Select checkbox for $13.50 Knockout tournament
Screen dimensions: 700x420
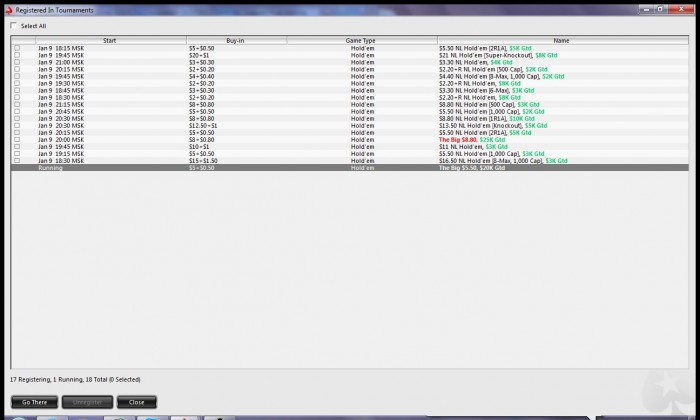point(17,125)
